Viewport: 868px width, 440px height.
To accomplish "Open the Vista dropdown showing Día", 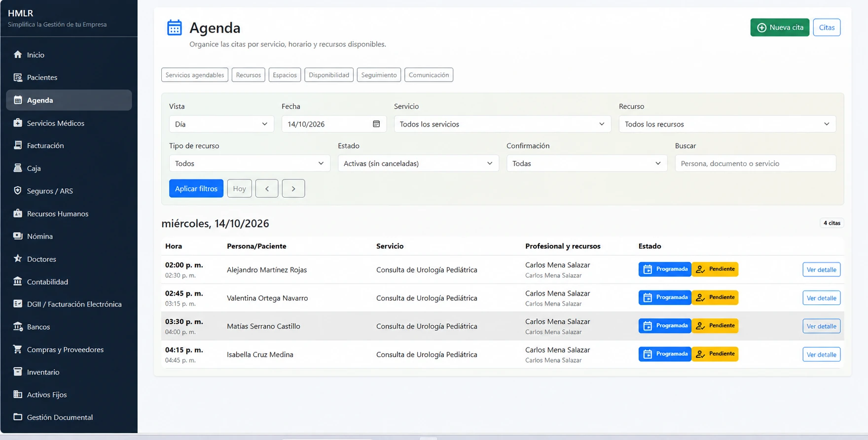I will [221, 124].
